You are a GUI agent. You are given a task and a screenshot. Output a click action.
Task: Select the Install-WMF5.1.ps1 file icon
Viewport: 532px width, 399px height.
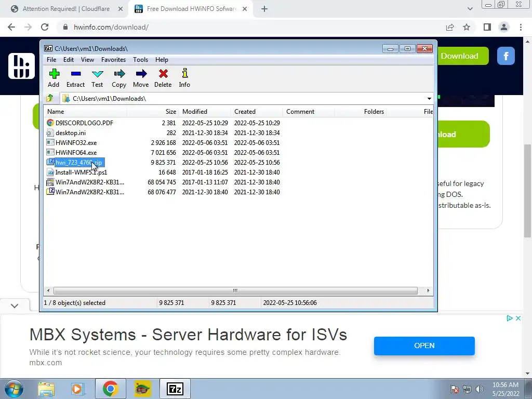[x=50, y=172]
